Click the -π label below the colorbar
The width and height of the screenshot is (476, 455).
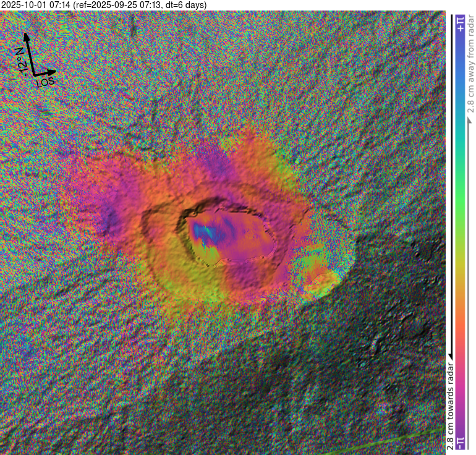tap(459, 443)
